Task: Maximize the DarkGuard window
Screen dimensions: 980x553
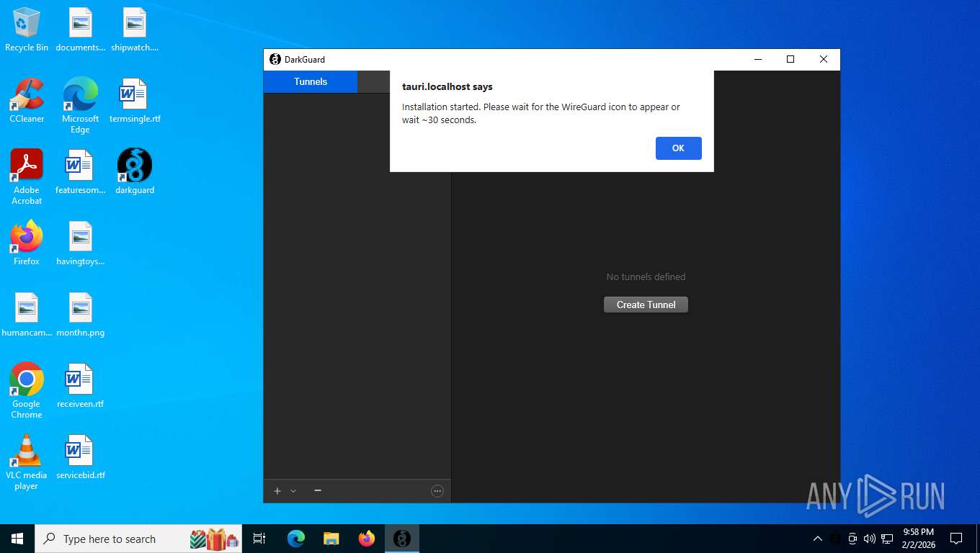Action: (x=790, y=59)
